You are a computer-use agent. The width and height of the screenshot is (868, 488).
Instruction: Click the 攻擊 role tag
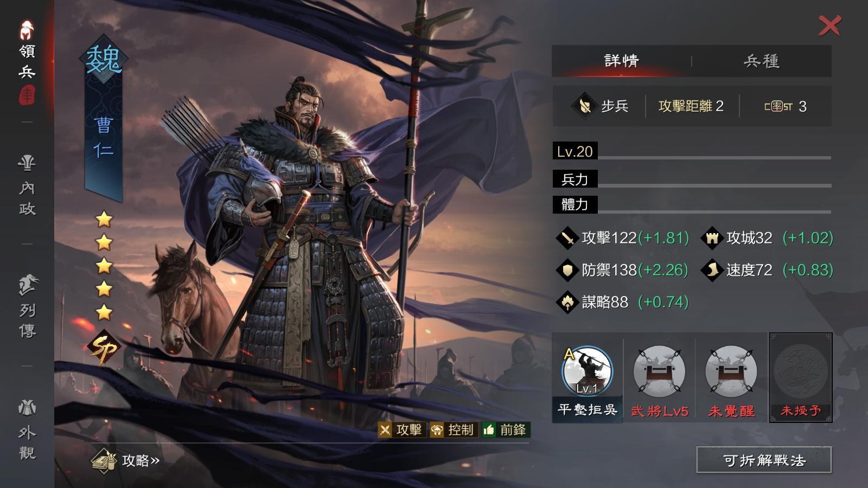(x=402, y=430)
